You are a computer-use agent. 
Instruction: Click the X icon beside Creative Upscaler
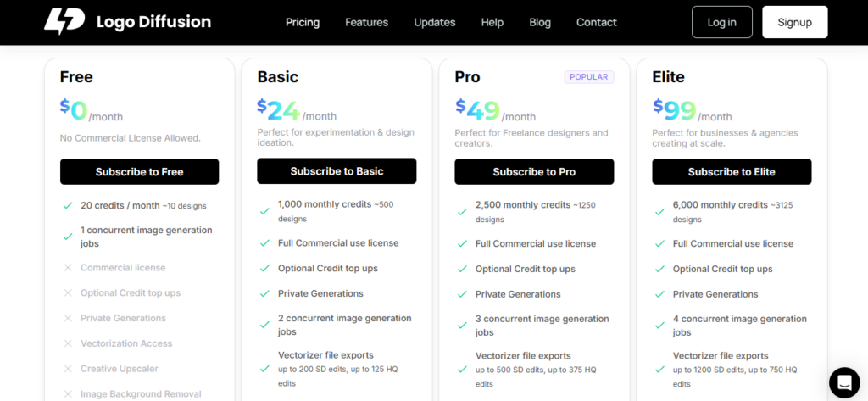[68, 369]
